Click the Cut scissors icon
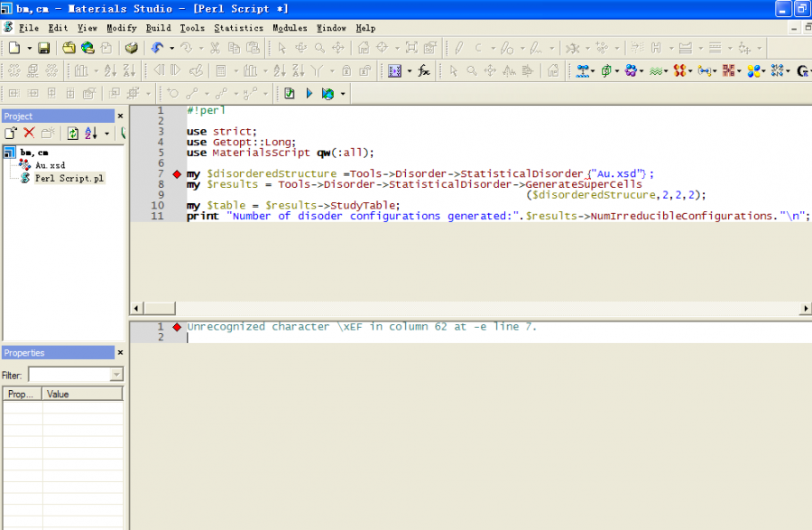Image resolution: width=812 pixels, height=530 pixels. tap(215, 48)
